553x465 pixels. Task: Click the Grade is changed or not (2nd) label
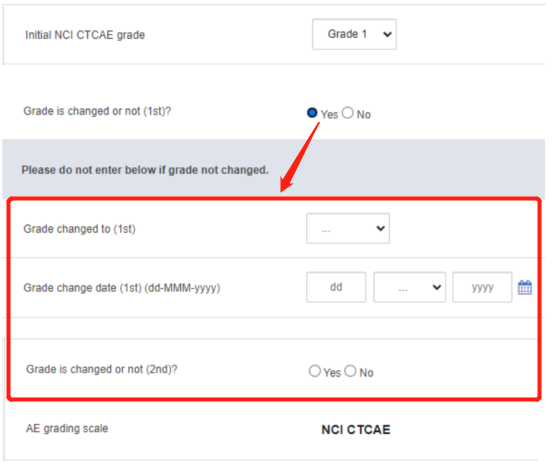(102, 369)
